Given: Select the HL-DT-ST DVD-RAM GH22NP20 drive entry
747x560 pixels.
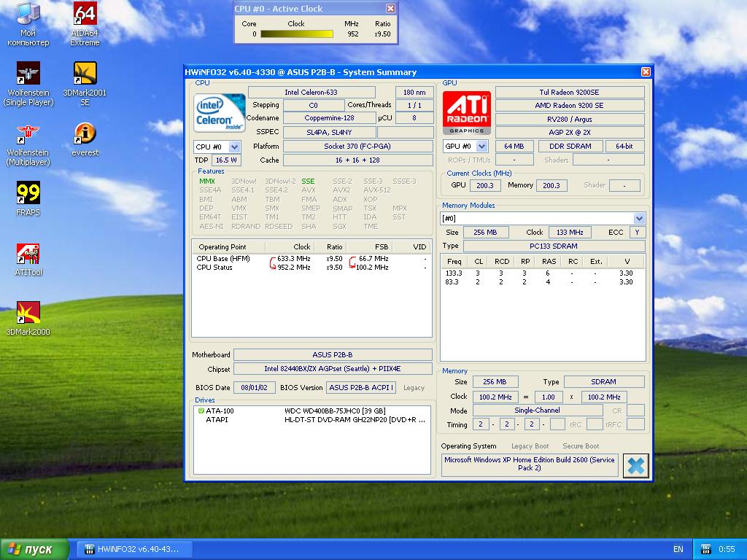Looking at the screenshot, I should (311, 419).
